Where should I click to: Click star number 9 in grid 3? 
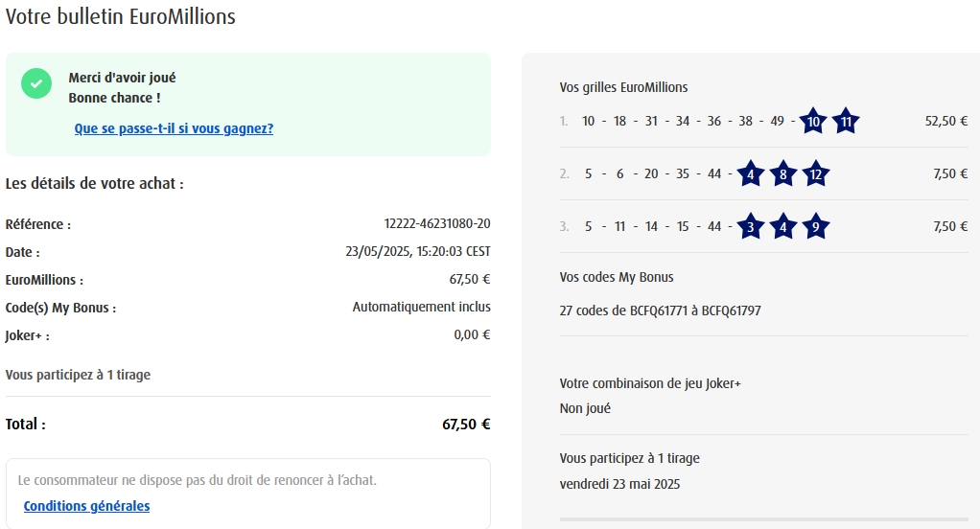pos(815,227)
